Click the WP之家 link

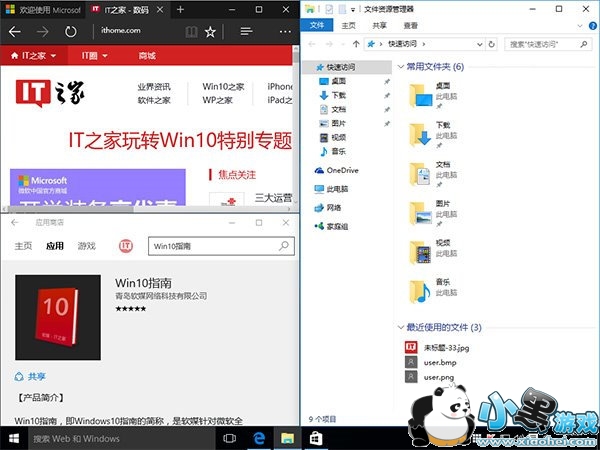click(x=217, y=100)
